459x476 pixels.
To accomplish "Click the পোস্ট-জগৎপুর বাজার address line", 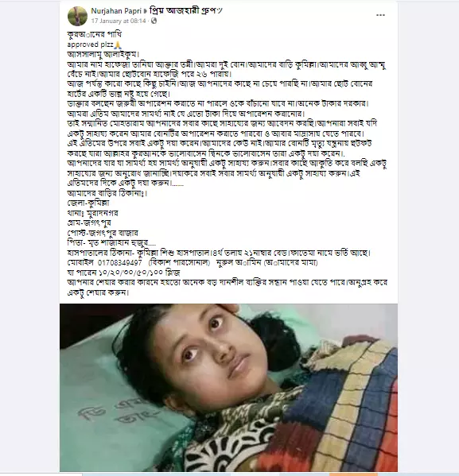I will coord(103,233).
